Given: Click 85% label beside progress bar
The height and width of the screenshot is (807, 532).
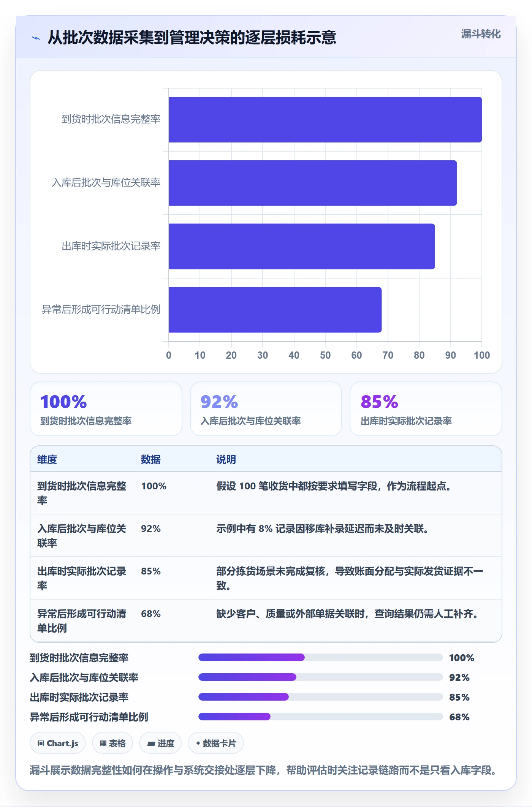Looking at the screenshot, I should pyautogui.click(x=459, y=697).
